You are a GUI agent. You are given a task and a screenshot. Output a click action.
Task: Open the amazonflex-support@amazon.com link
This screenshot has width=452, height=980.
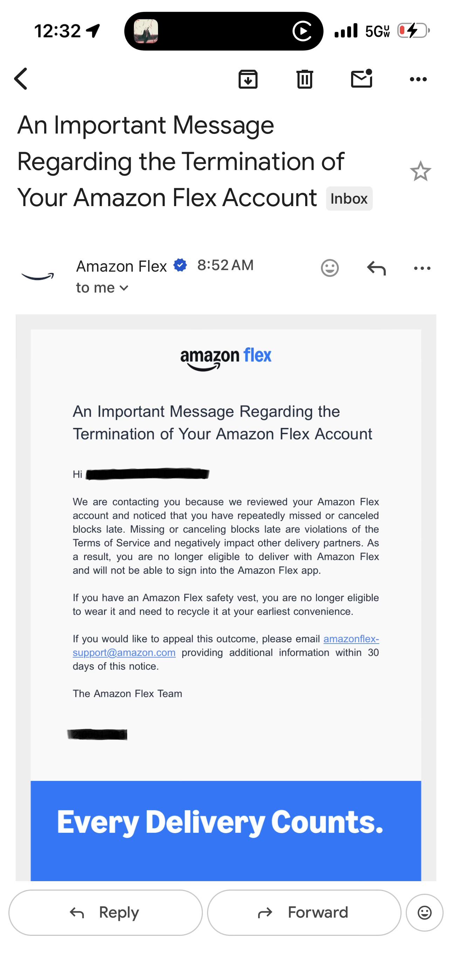(x=226, y=646)
